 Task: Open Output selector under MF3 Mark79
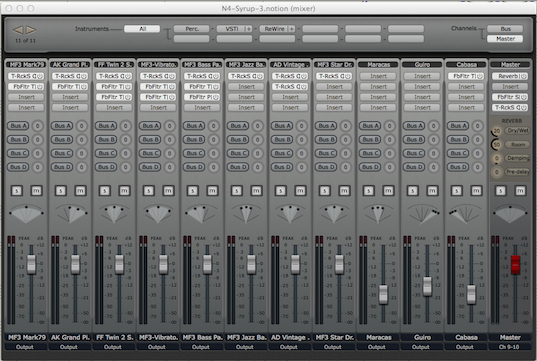[x=25, y=347]
